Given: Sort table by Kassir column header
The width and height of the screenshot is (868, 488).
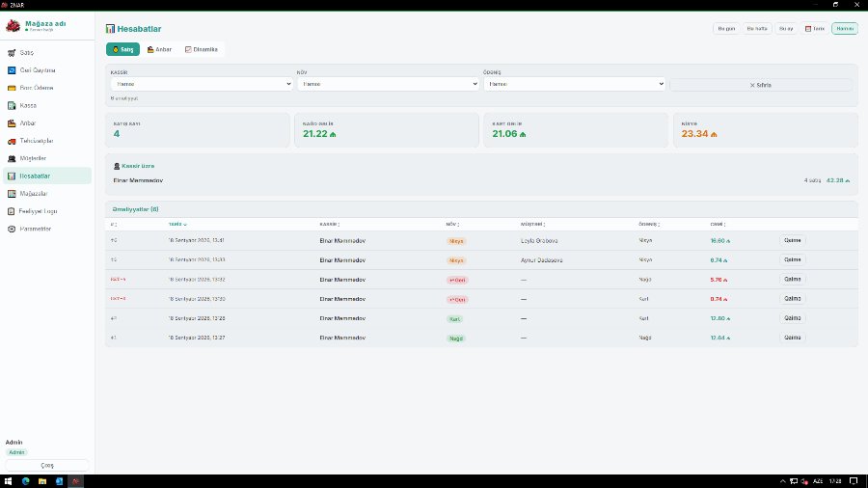Looking at the screenshot, I should point(330,225).
